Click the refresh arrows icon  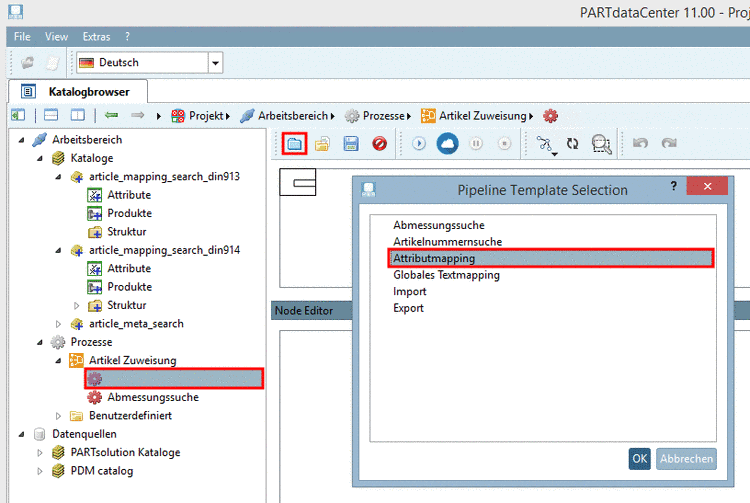click(573, 143)
